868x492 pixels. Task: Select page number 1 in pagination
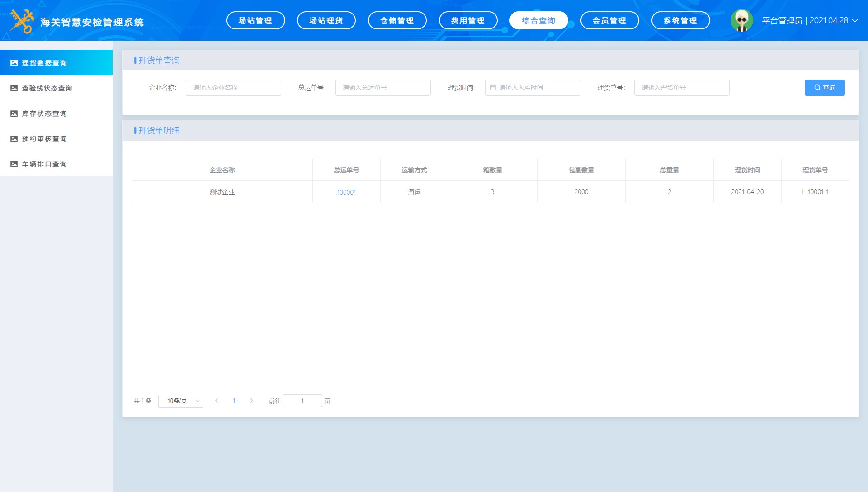tap(234, 401)
